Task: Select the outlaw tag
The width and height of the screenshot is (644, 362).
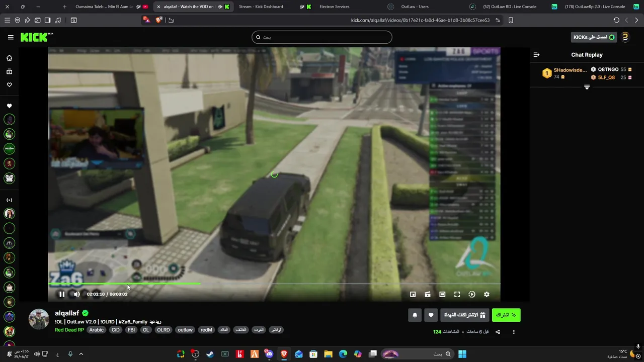Action: [x=185, y=330]
